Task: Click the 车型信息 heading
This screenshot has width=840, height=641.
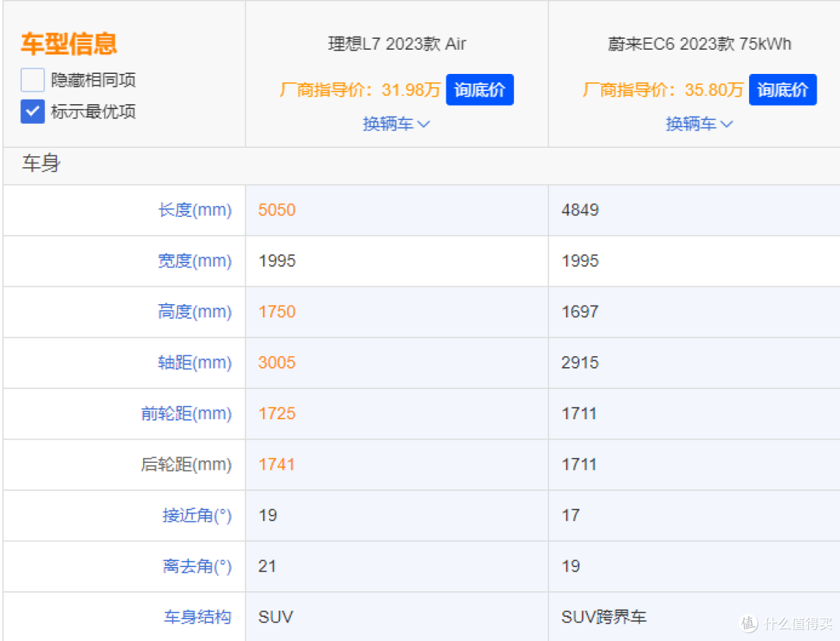Action: [x=69, y=44]
